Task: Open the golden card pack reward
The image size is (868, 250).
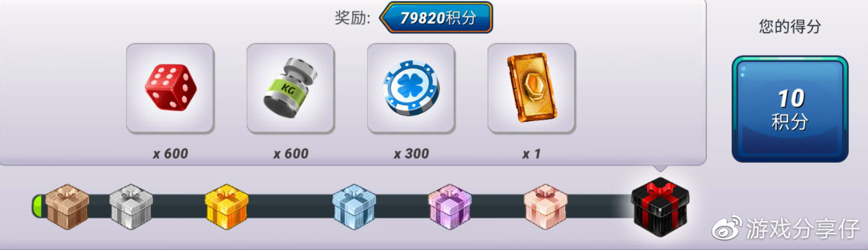Action: [531, 88]
